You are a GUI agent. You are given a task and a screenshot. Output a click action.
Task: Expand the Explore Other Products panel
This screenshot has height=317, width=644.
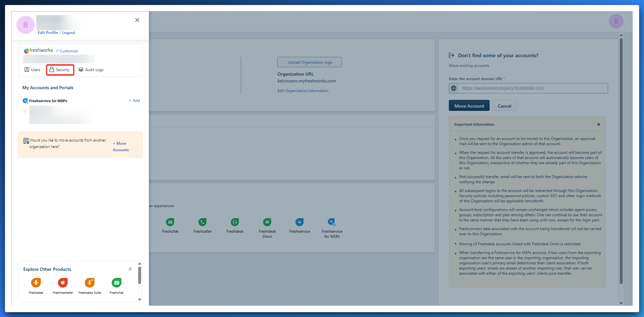click(x=130, y=269)
